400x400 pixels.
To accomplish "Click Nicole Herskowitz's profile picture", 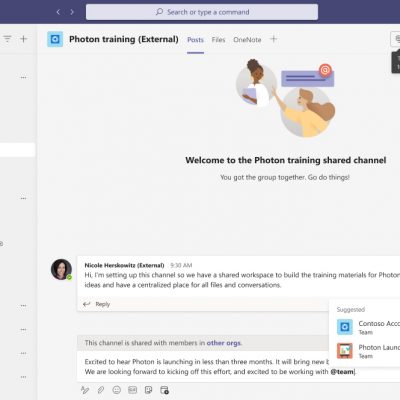I will tap(61, 269).
